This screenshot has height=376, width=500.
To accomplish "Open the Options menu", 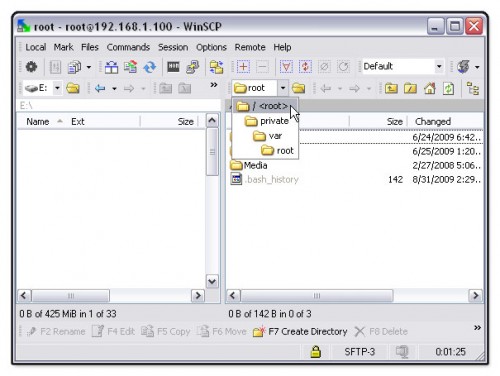I will [211, 47].
